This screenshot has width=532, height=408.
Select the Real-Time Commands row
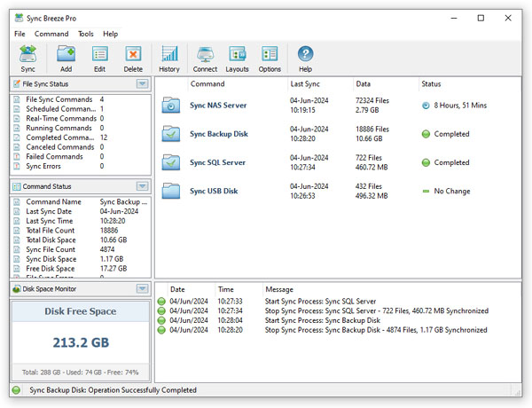tap(81, 119)
